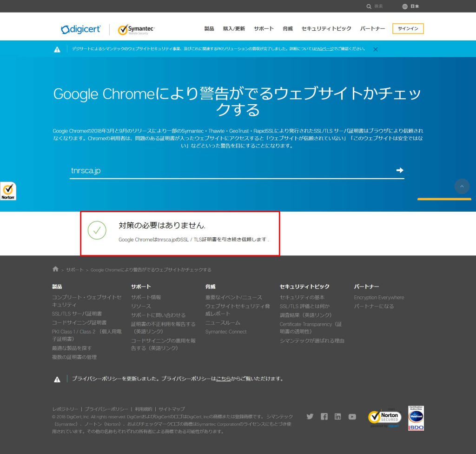Dismiss the acquisition notice banner
Screen dimensions: 476x454
coord(376,49)
